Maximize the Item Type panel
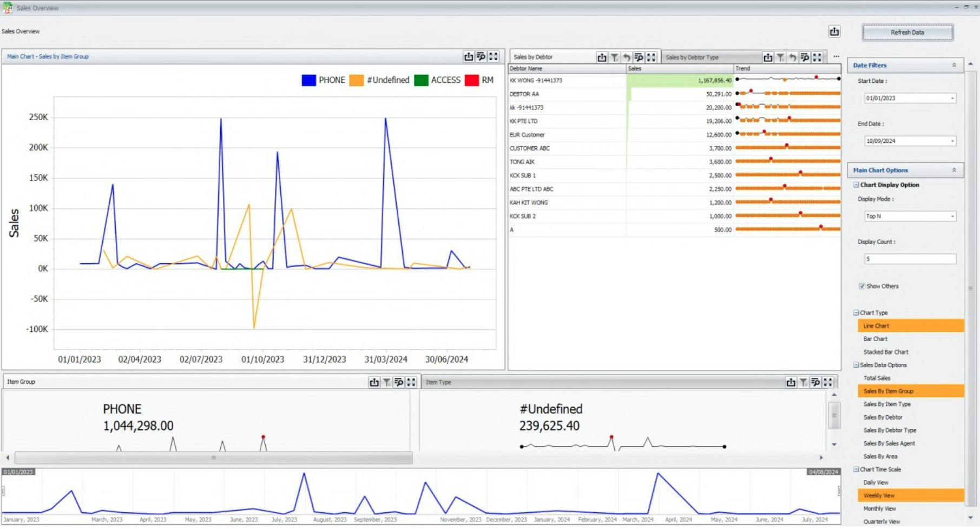The height and width of the screenshot is (529, 980). tap(828, 382)
